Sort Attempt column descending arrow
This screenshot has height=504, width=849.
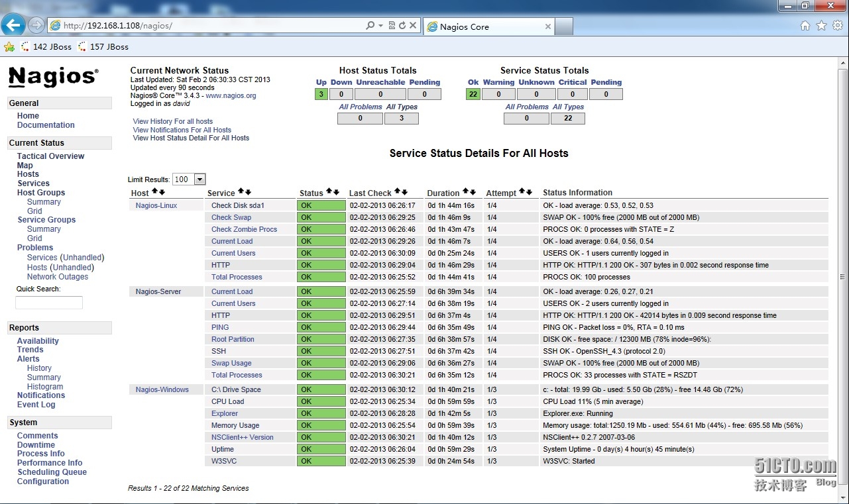[530, 192]
